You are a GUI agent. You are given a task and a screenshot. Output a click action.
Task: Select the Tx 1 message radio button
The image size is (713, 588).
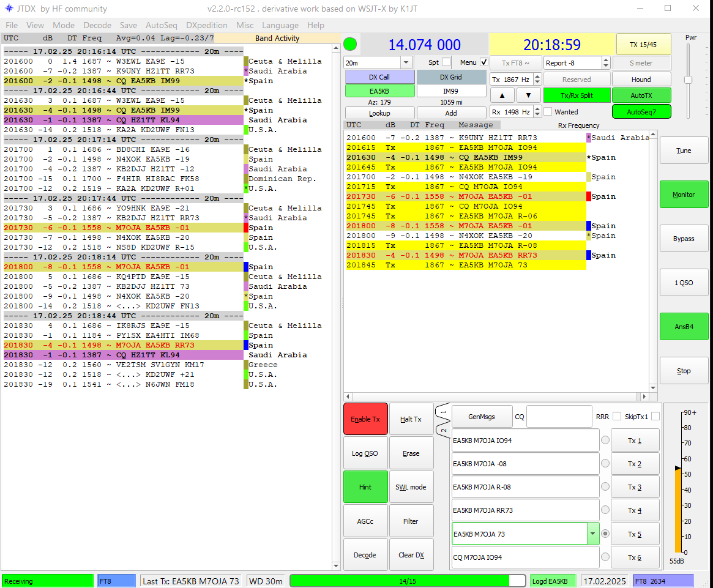[605, 440]
